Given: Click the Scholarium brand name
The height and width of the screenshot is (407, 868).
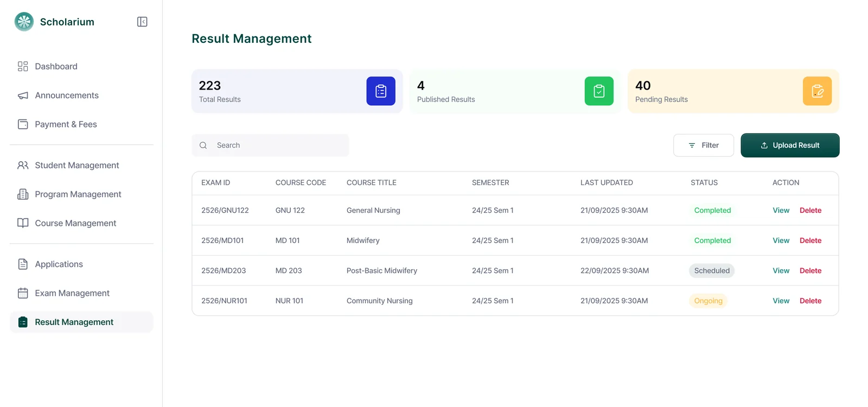Looking at the screenshot, I should (x=67, y=22).
